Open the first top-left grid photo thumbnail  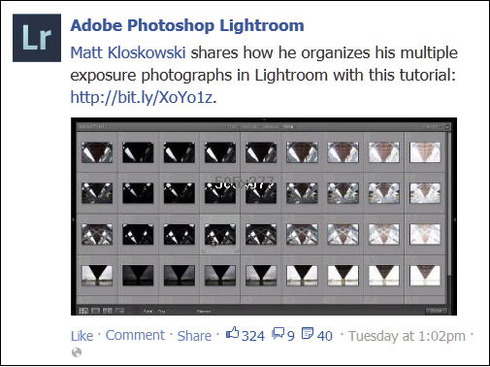[97, 152]
